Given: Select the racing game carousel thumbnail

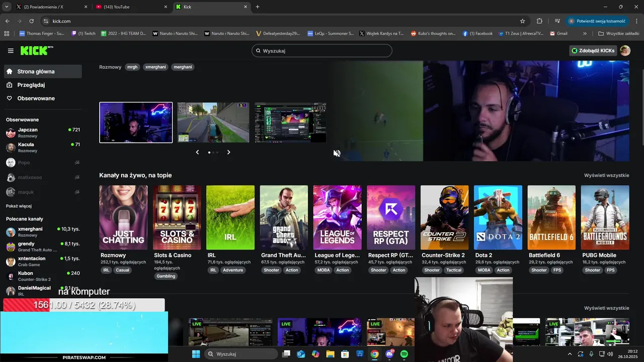Looking at the screenshot, I should pyautogui.click(x=213, y=123).
